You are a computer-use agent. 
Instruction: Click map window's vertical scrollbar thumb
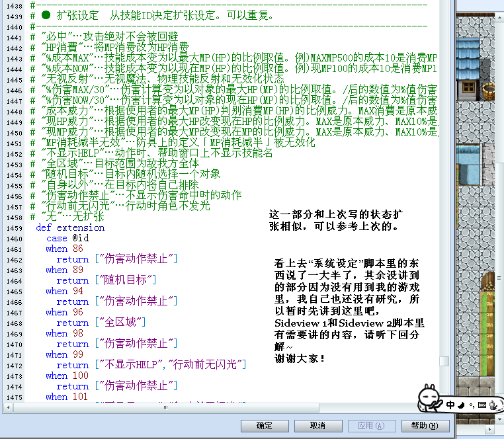pyautogui.click(x=499, y=278)
